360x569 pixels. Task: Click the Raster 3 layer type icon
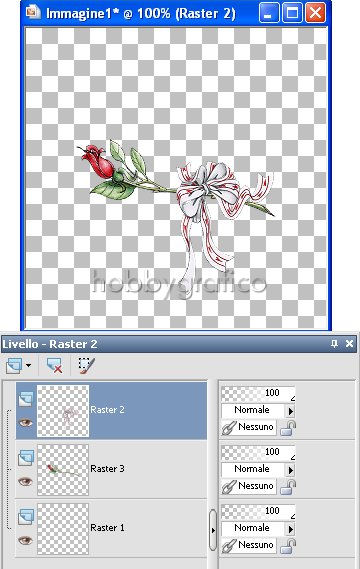click(26, 458)
